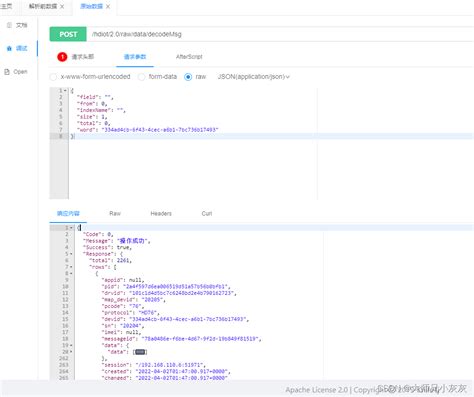Expand folded inner data array at line 20
The height and width of the screenshot is (397, 474).
pos(71,352)
